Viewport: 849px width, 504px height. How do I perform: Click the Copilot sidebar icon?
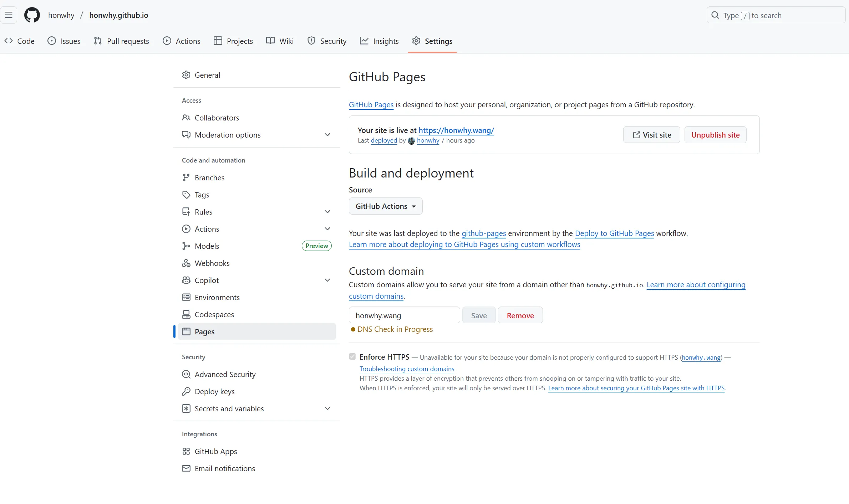point(186,280)
